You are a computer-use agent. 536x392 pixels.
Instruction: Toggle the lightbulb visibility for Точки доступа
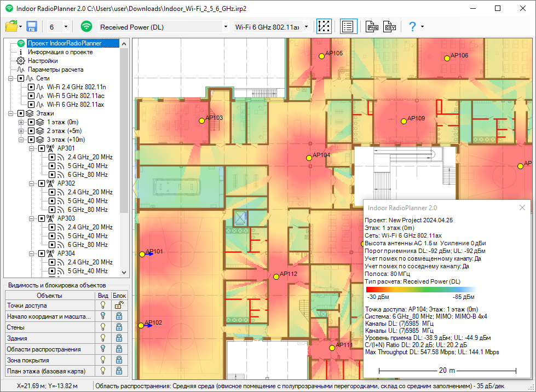102,305
